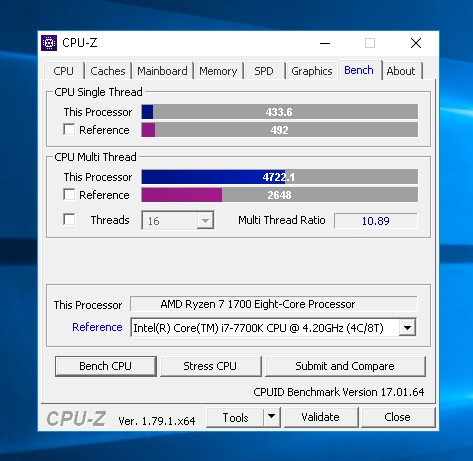The image size is (473, 461).
Task: Open the Caches tab
Action: tap(108, 71)
